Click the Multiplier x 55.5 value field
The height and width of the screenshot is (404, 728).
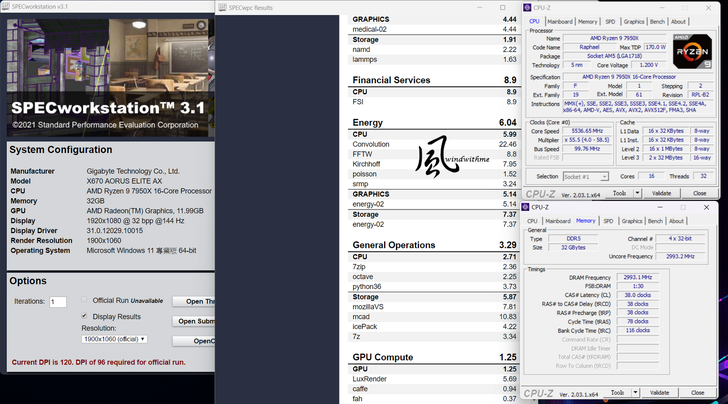(x=587, y=140)
